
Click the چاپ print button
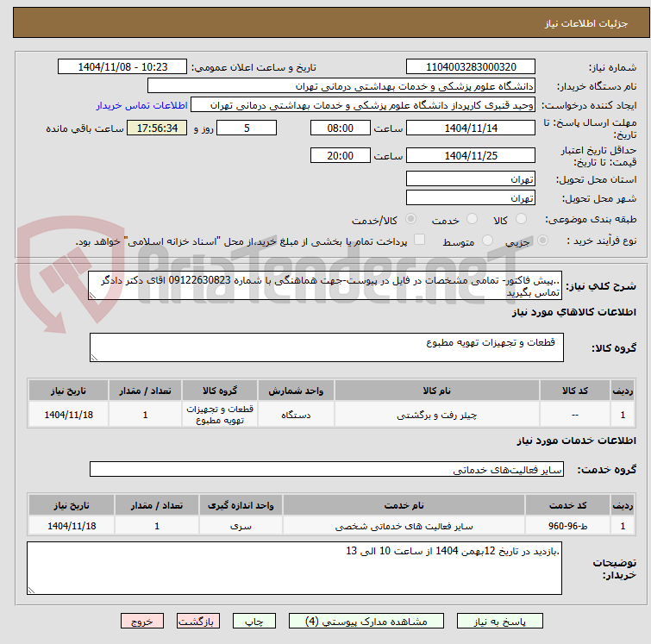coord(254,622)
